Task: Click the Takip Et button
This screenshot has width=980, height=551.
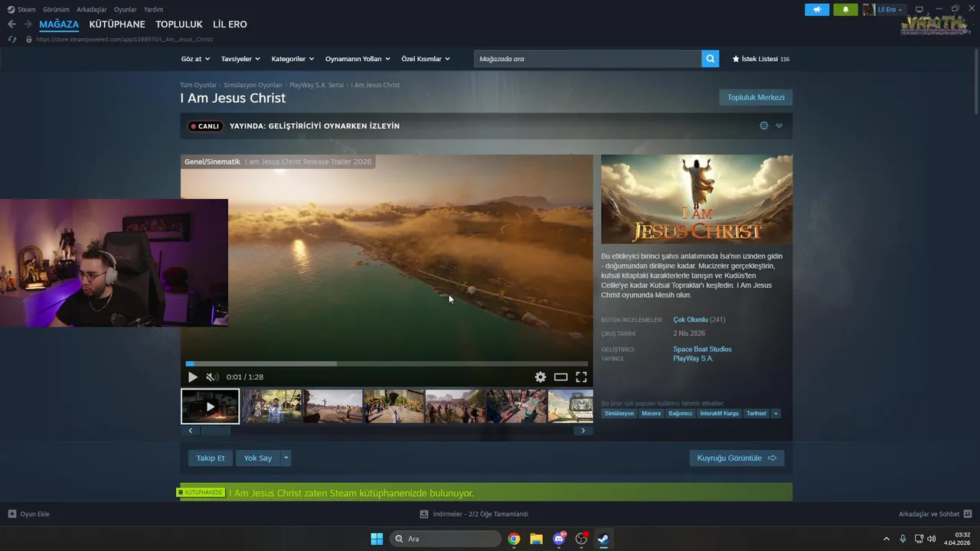Action: [211, 458]
